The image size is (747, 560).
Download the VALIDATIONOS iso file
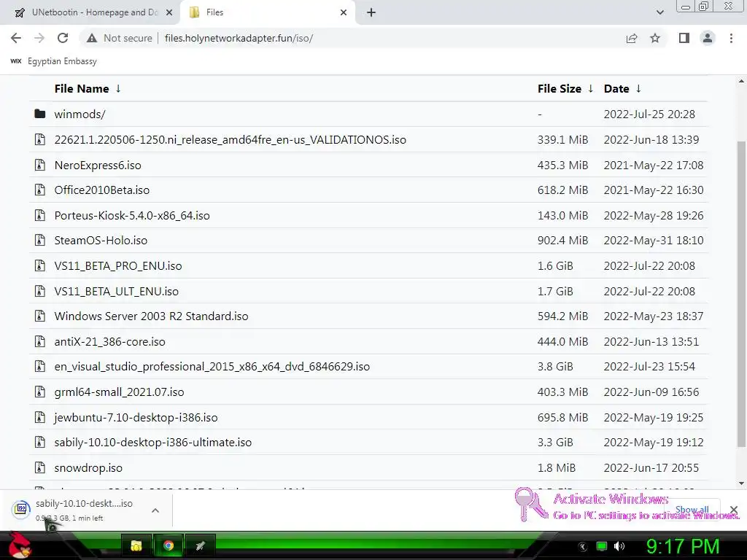click(230, 139)
